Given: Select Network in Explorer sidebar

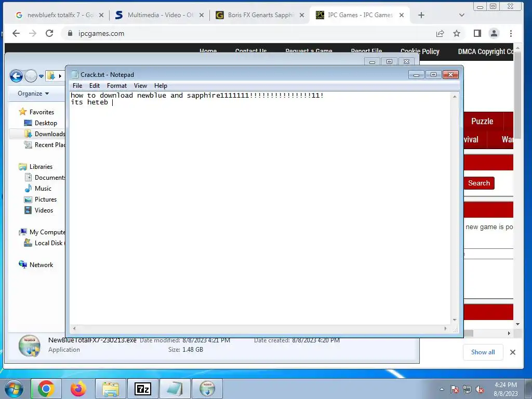Looking at the screenshot, I should tap(36, 264).
